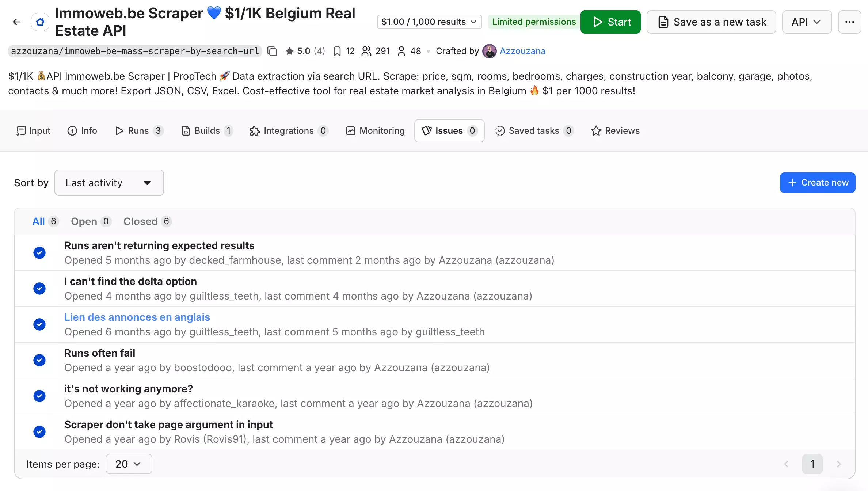View the Integrations tab
Viewport: 868px width, 491px height.
coord(289,131)
